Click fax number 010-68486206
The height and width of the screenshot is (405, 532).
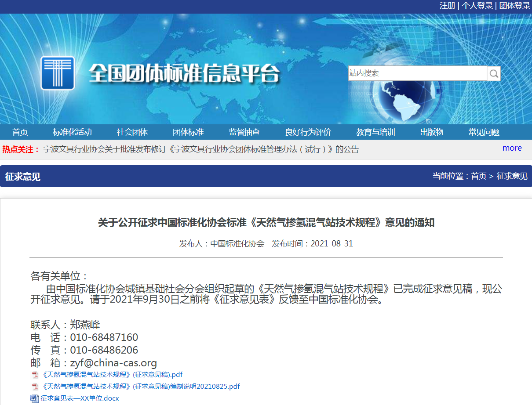click(x=104, y=350)
